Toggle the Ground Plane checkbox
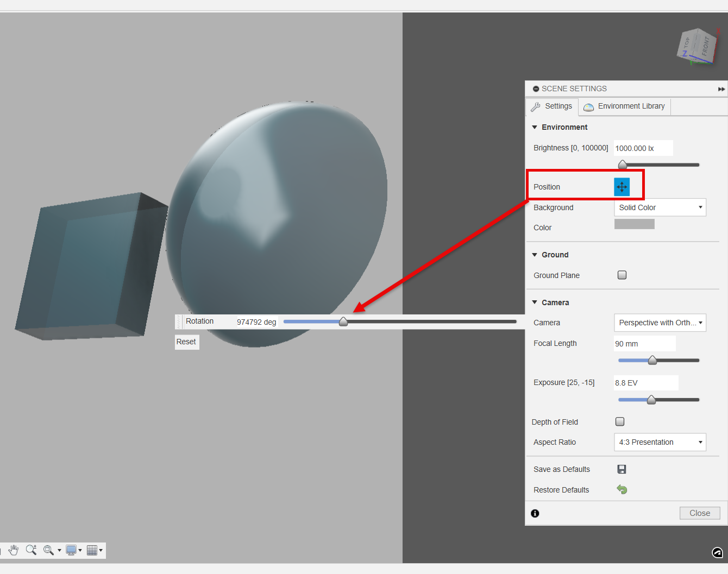Viewport: 728px width, 574px height. point(622,275)
